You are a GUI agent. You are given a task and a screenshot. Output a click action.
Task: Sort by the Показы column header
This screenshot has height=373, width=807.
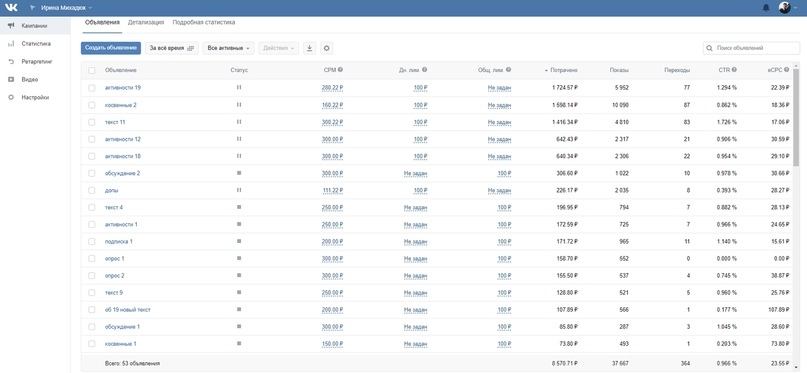[619, 70]
